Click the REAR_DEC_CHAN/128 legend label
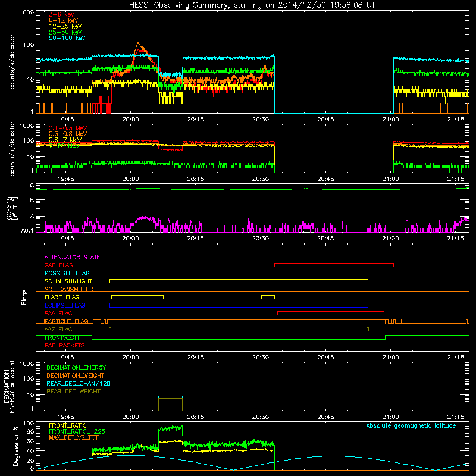Viewport: 476px width, 476px height. point(79,383)
